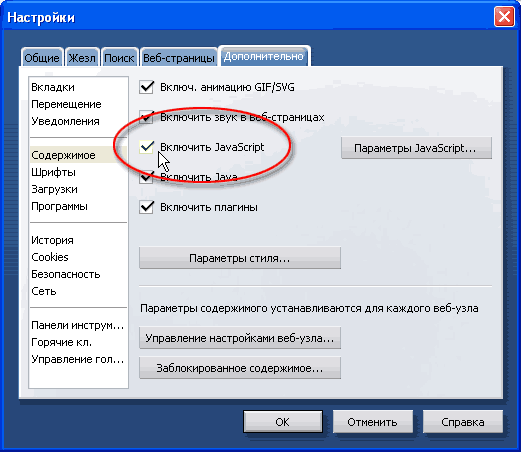Viewport: 521px width, 452px height.
Task: Click the Отменить button
Action: click(373, 422)
